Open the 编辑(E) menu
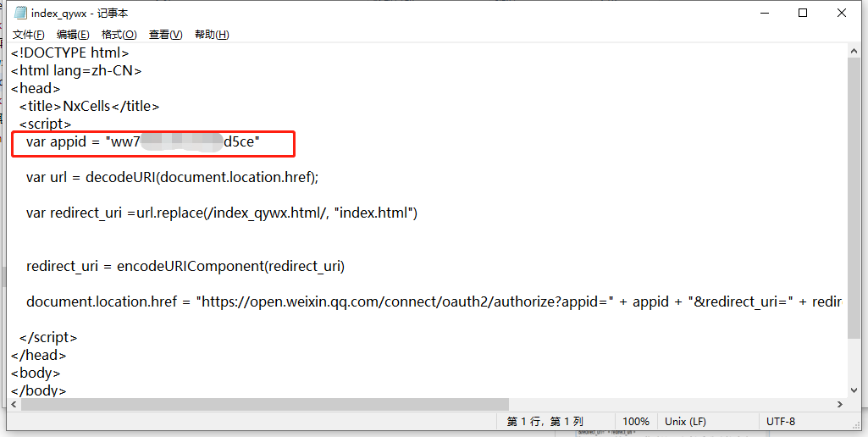The width and height of the screenshot is (868, 437). tap(73, 35)
